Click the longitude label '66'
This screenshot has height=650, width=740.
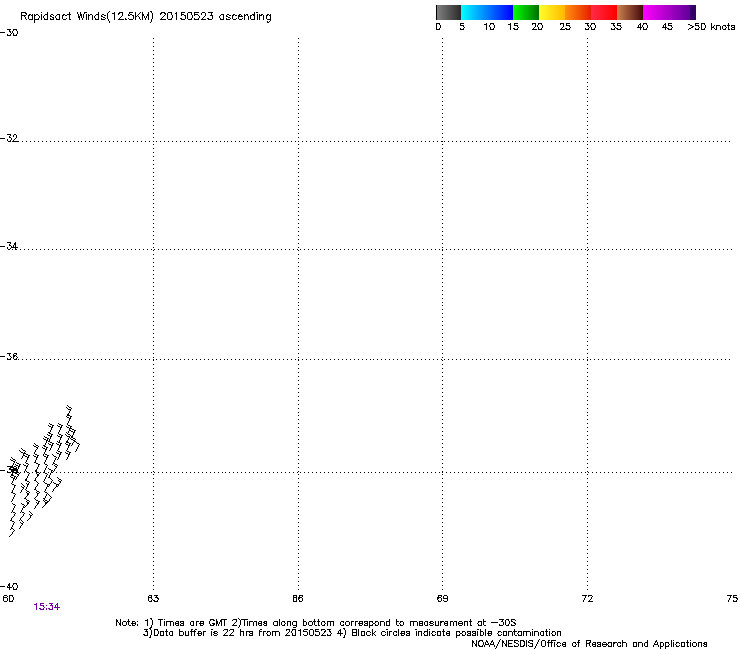[298, 599]
